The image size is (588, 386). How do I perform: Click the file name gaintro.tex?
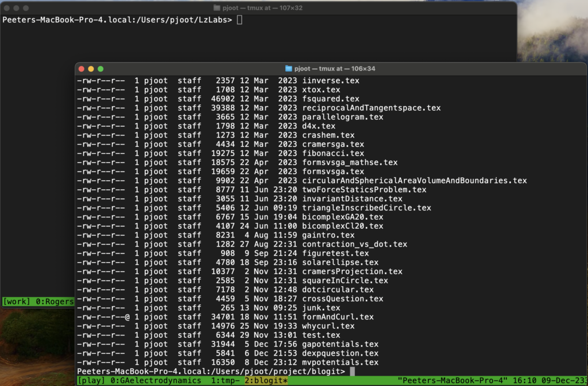tap(328, 235)
